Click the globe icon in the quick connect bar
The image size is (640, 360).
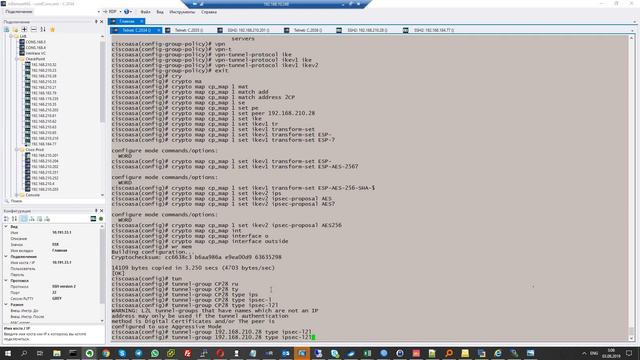(127, 12)
